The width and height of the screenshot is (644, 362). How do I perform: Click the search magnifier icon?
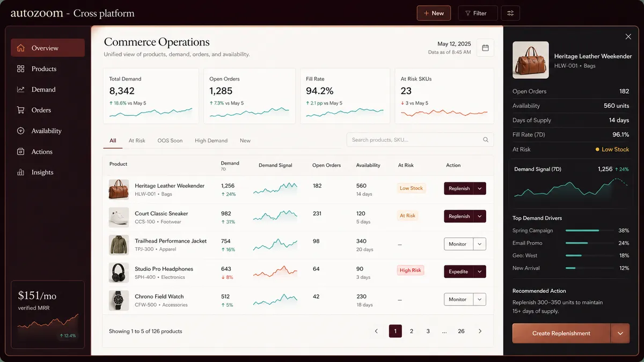(486, 140)
